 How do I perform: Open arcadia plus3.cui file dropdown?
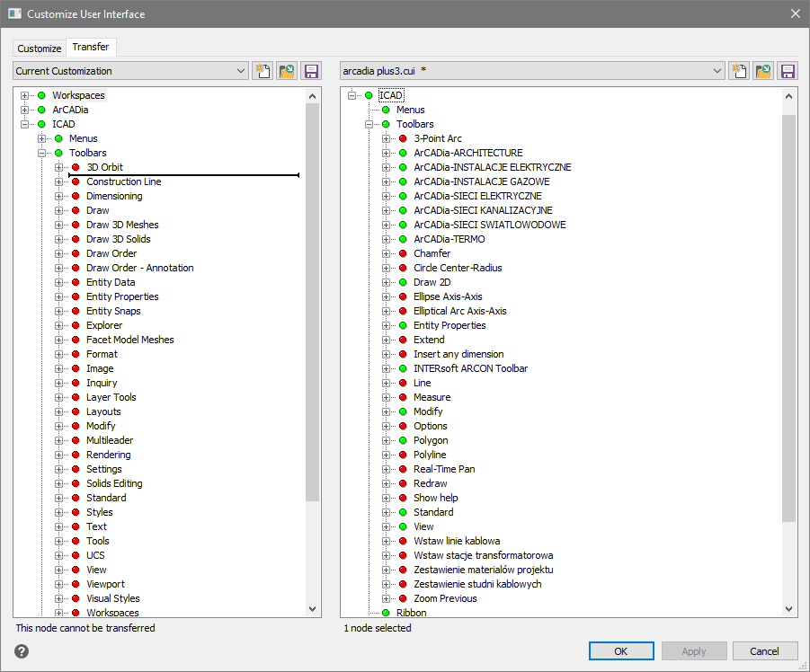(532, 71)
